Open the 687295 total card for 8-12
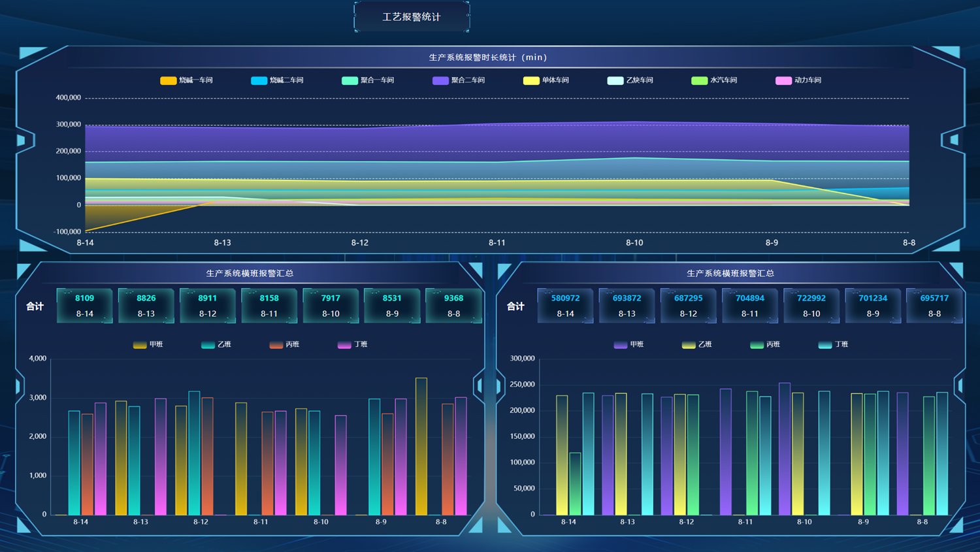980x552 pixels. [x=689, y=306]
